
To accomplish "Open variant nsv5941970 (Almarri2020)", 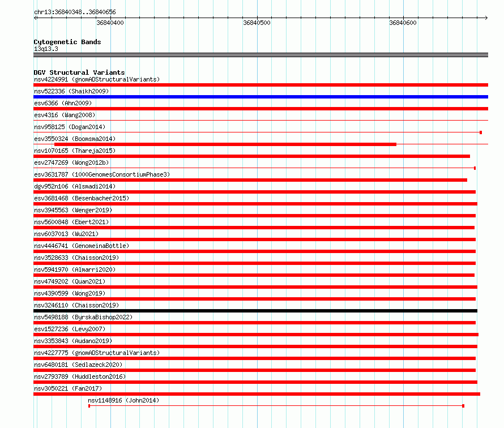I will point(75,269).
